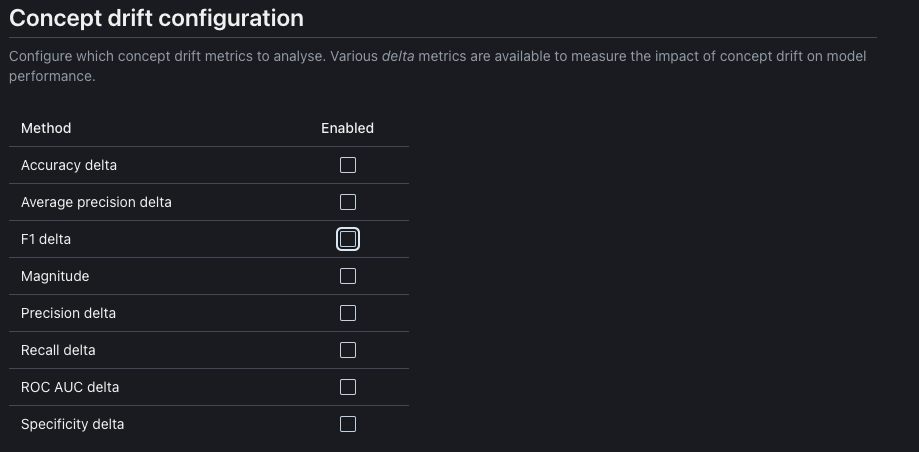Select the Average precision delta label
This screenshot has height=452, width=919.
(x=96, y=202)
